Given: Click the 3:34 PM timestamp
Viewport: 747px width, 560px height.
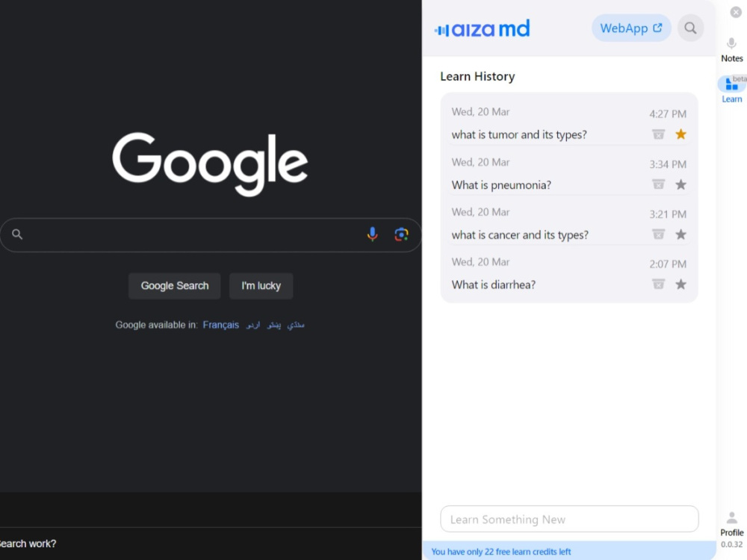Looking at the screenshot, I should 668,164.
